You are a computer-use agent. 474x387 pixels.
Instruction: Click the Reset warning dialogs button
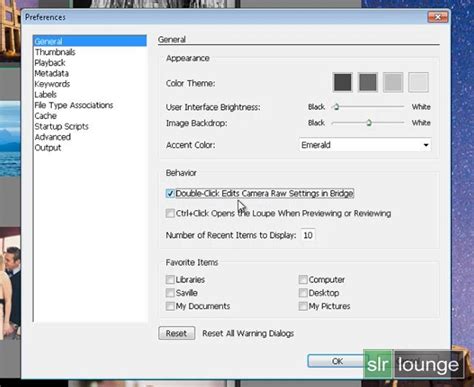point(177,333)
